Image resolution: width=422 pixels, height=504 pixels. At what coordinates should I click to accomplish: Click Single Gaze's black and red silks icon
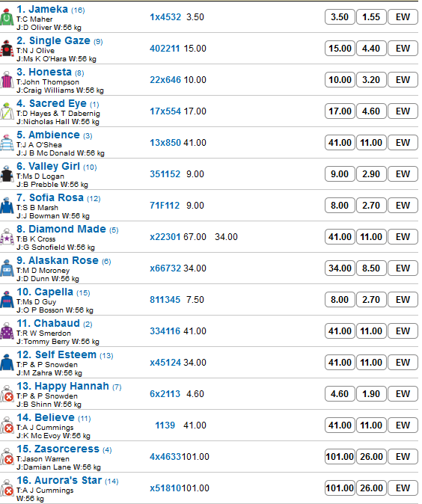(7, 49)
